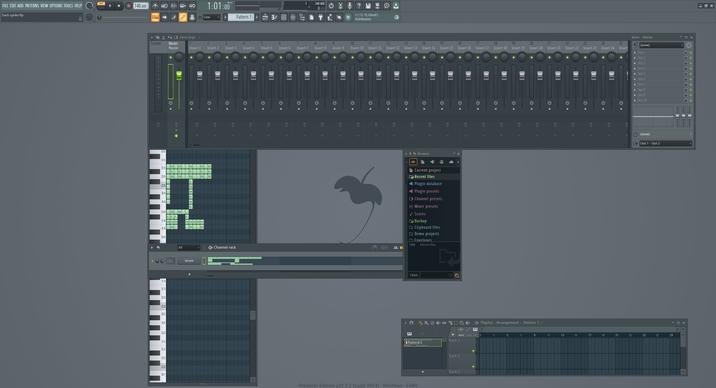Toggle recording countdown icon
Image resolution: width=716 pixels, height=388 pixels.
(x=174, y=6)
